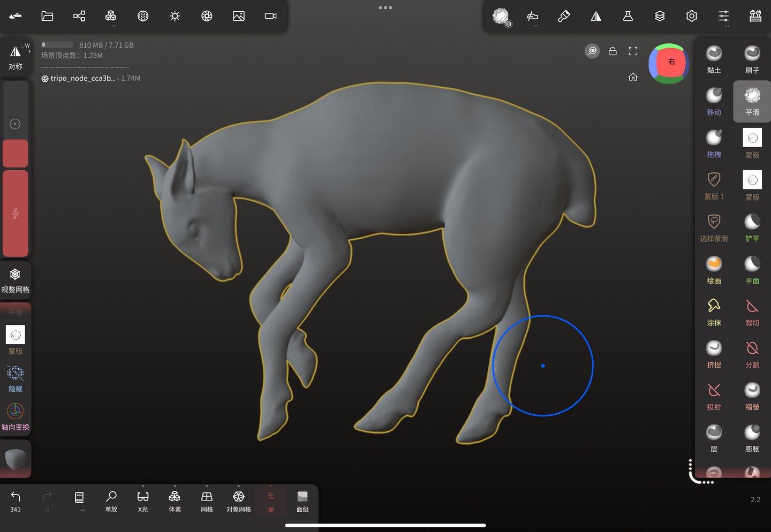The image size is (771, 532).
Task: Expand the arrow above 对象网格
Action: (239, 486)
